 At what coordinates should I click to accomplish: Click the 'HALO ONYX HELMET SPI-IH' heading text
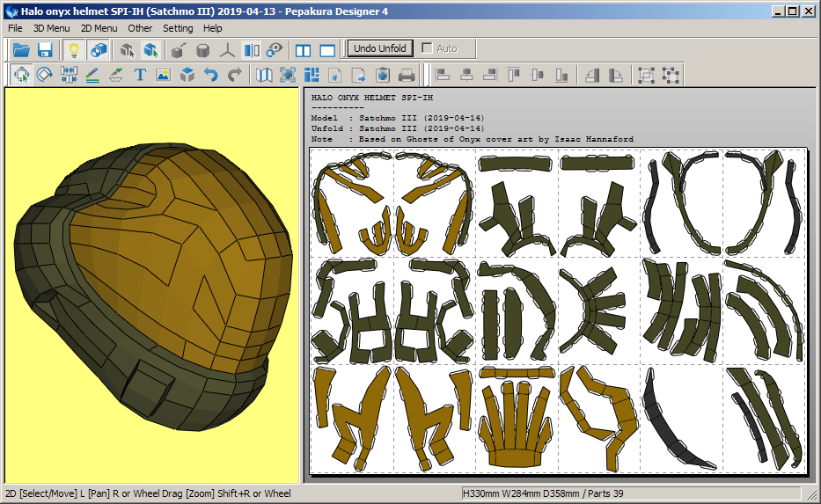371,98
